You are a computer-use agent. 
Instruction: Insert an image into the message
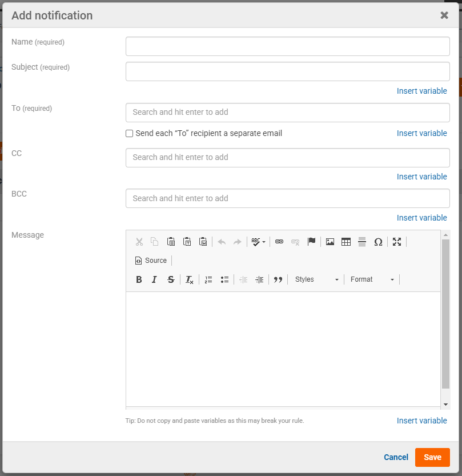pyautogui.click(x=330, y=242)
